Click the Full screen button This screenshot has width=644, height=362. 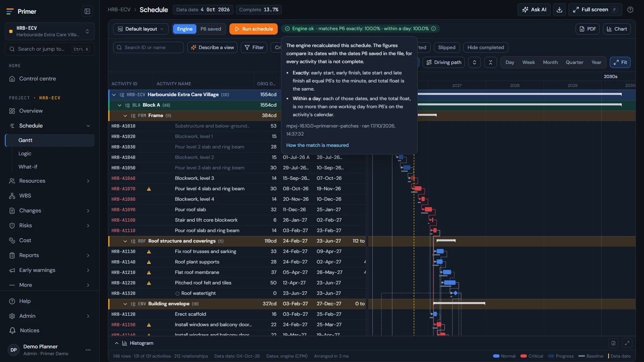[x=595, y=10]
